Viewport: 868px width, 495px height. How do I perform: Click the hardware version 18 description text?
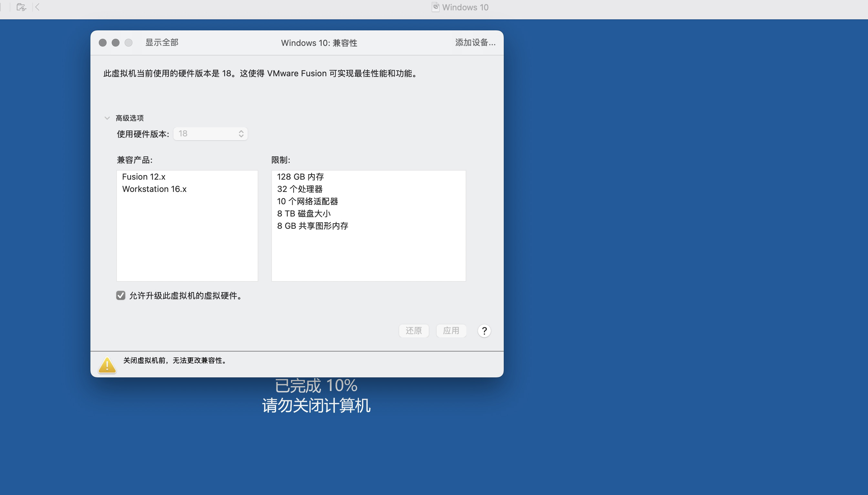(261, 73)
